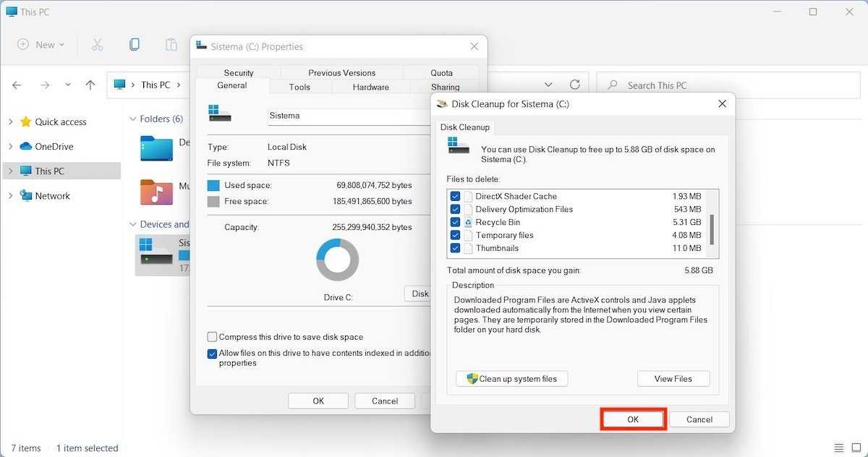Screen dimensions: 868x457
Task: Click the Files to delete scrollbar
Action: [x=712, y=229]
